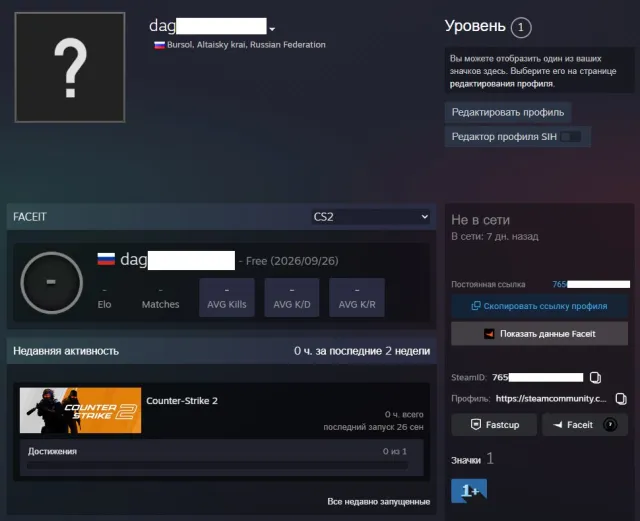640x521 pixels.
Task: Click the Не в сети status text
Action: 480,220
